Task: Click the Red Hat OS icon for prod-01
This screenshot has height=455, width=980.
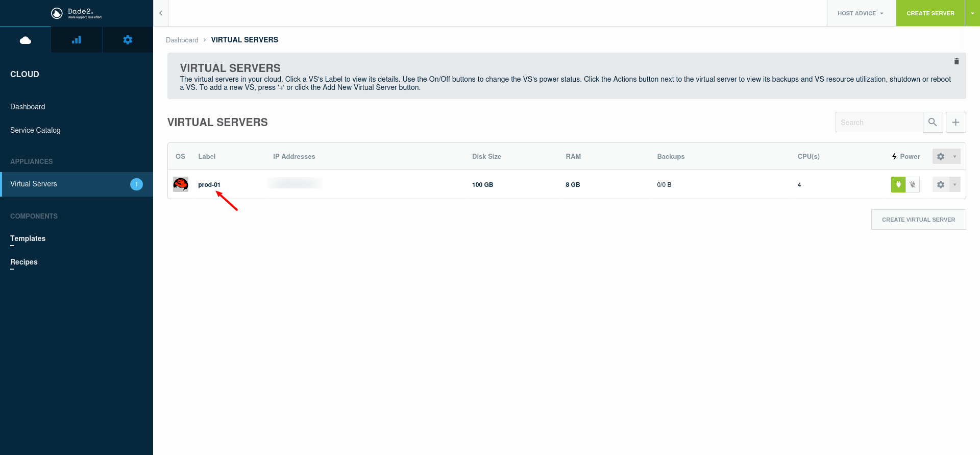Action: [181, 184]
